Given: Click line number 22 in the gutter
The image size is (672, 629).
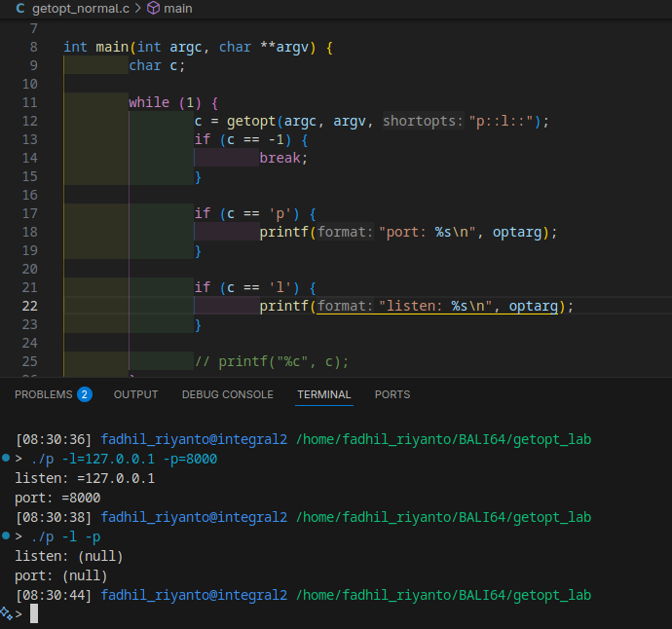Looking at the screenshot, I should [28, 306].
